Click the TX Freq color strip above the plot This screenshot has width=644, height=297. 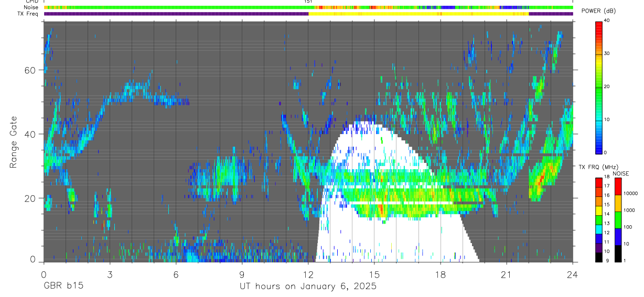click(308, 14)
